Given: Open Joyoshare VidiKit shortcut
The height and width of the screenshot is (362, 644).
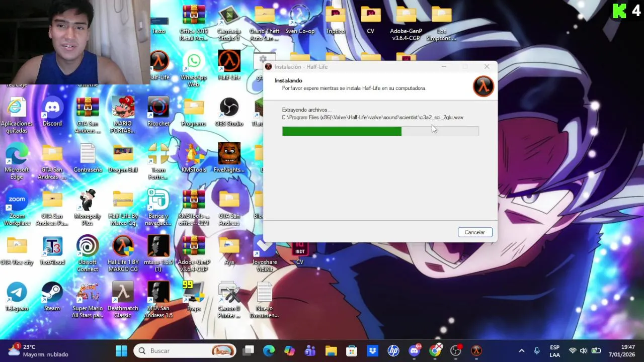Looking at the screenshot, I should pos(264,254).
